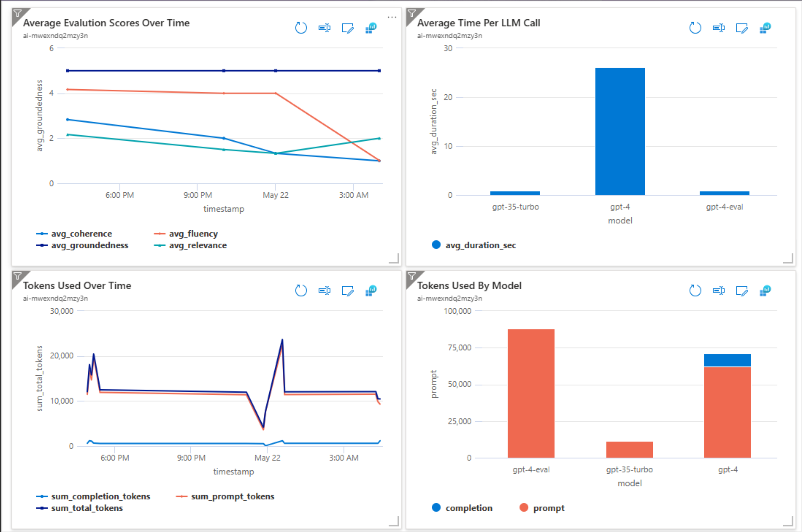The height and width of the screenshot is (532, 802).
Task: Refresh the Average Evalution Scores Over Time tile
Action: (301, 28)
